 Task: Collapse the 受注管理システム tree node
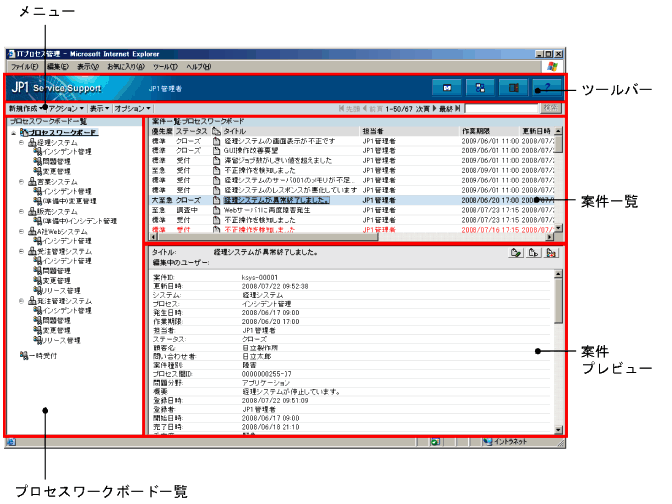click(x=21, y=249)
